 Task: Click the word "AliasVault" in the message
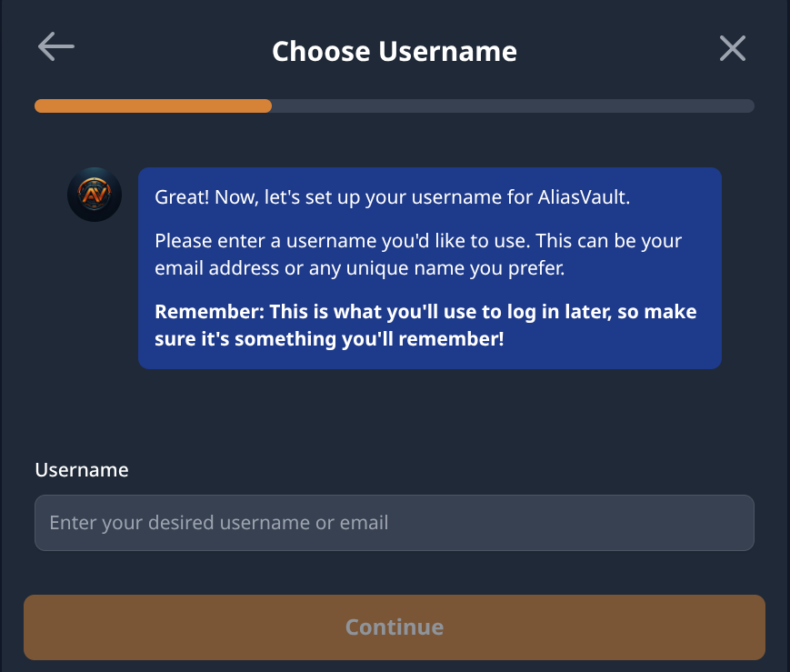pos(609,197)
